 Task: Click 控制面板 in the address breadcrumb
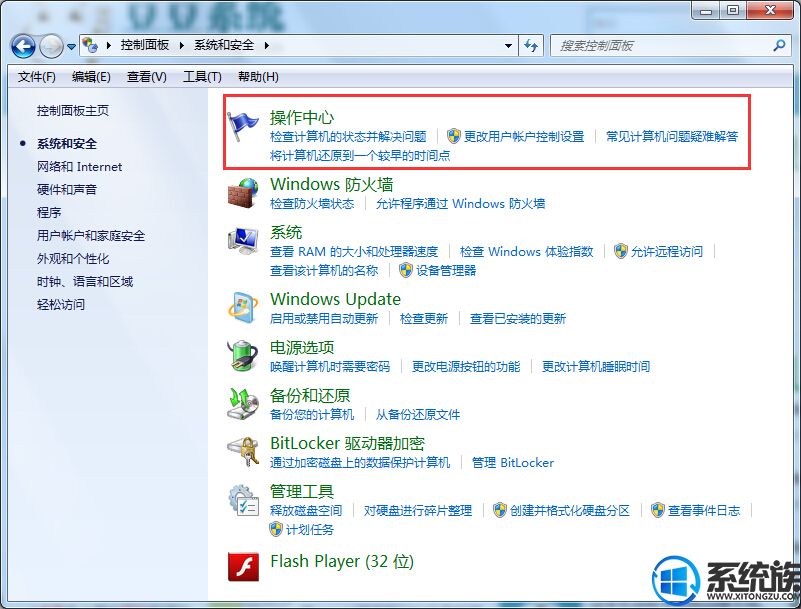tap(145, 45)
